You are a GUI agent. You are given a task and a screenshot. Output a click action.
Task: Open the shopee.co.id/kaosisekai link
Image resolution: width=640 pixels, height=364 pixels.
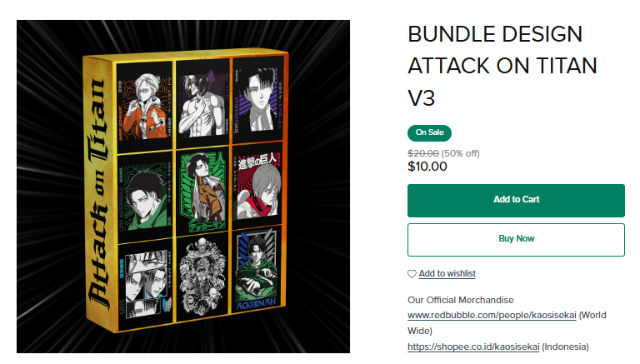point(473,347)
